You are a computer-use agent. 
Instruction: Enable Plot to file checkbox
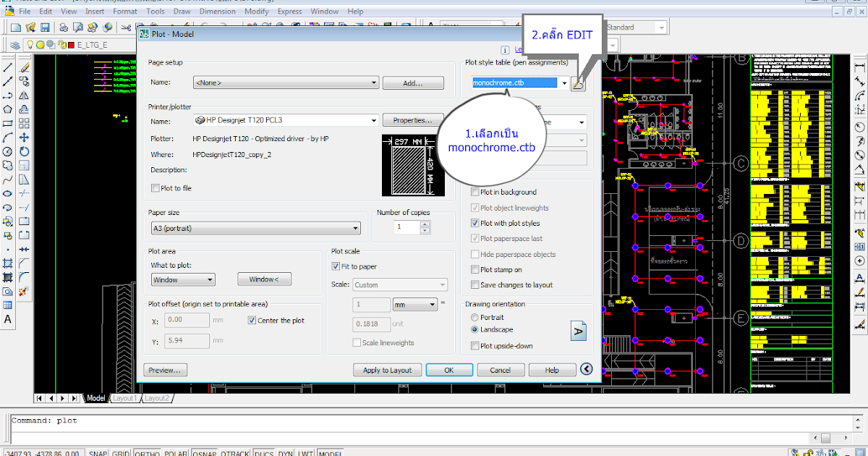156,188
